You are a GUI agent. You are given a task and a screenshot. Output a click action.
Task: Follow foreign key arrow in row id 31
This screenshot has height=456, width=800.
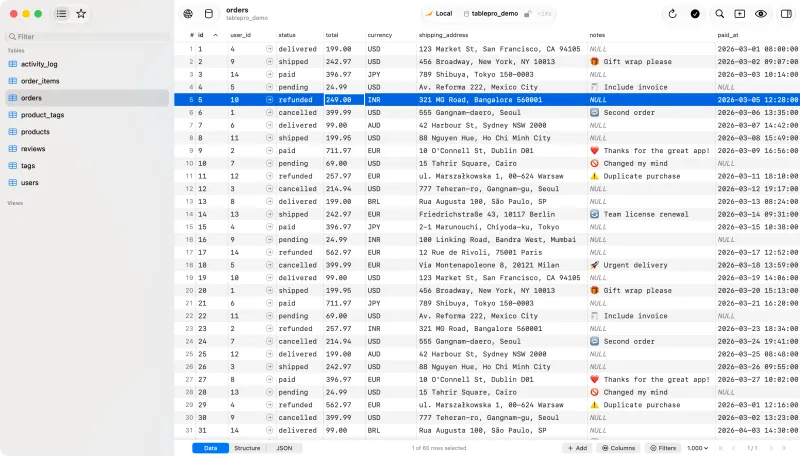click(269, 430)
